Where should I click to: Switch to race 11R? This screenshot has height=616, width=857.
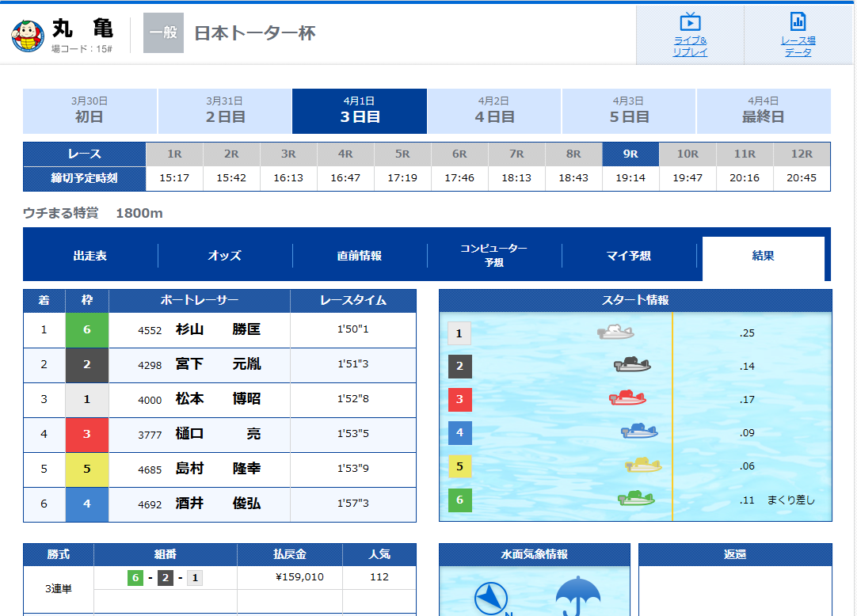745,154
